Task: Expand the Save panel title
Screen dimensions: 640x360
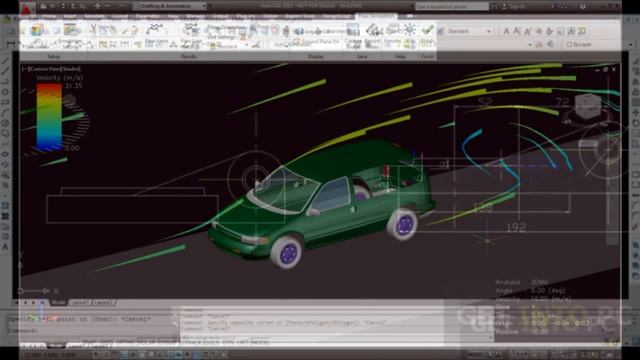Action: tap(362, 57)
